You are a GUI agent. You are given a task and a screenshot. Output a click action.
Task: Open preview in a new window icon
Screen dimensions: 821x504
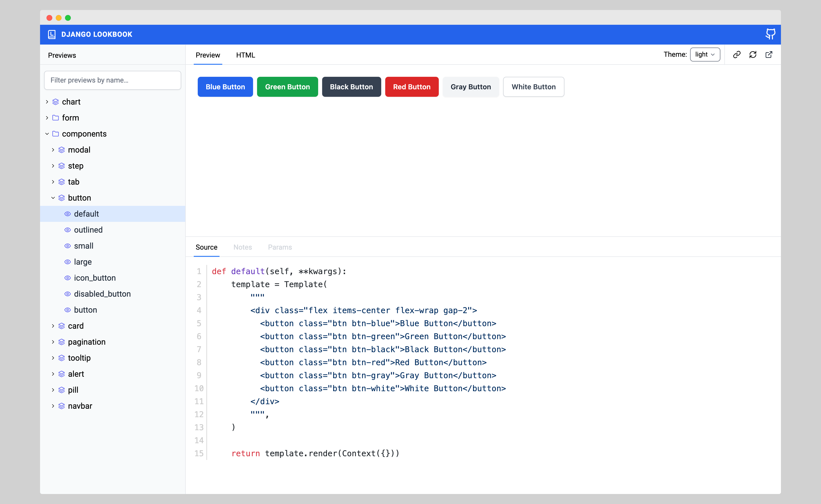[769, 54]
